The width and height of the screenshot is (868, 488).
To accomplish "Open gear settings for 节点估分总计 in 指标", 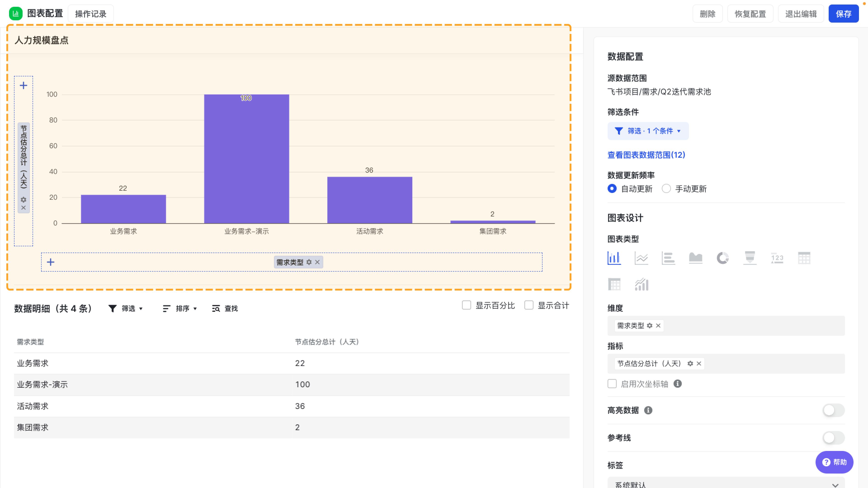I will click(x=690, y=364).
